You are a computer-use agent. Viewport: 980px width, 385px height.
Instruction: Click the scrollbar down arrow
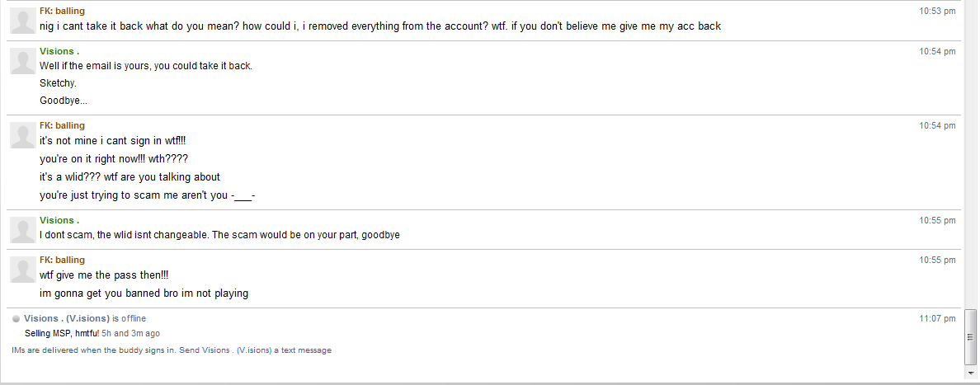(971, 373)
